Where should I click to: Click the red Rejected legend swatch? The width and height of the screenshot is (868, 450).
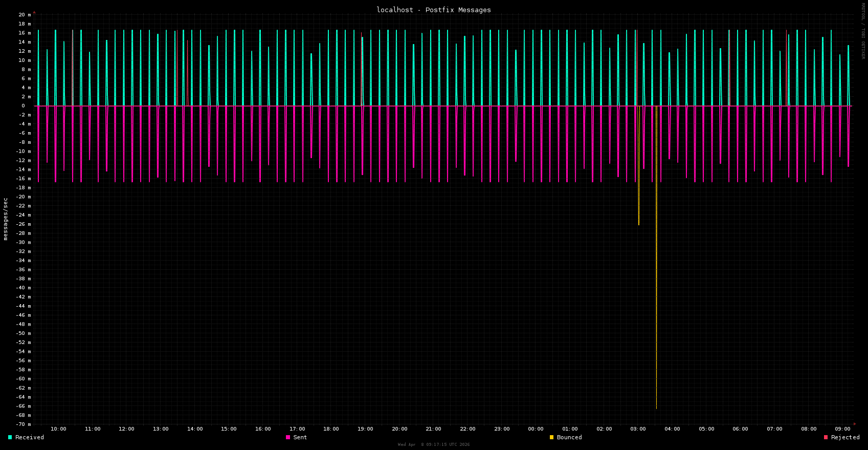826,437
